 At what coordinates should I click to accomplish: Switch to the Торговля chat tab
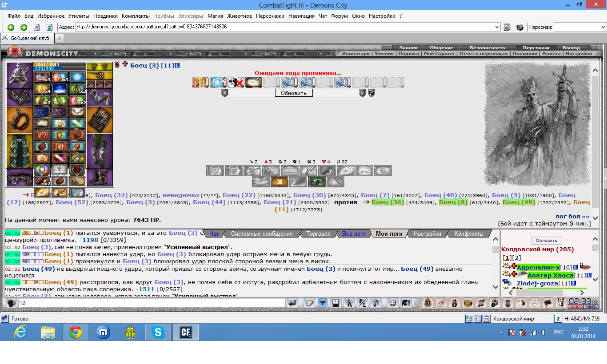tap(318, 233)
